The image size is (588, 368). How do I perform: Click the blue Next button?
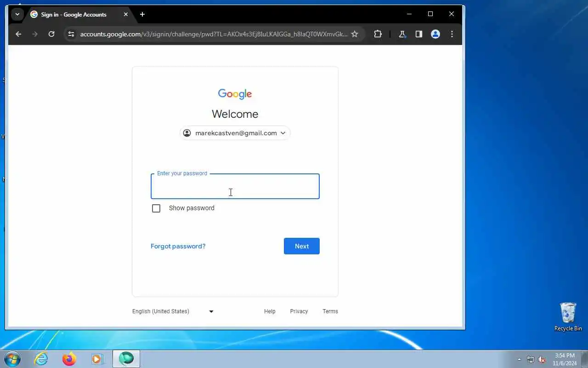click(302, 246)
